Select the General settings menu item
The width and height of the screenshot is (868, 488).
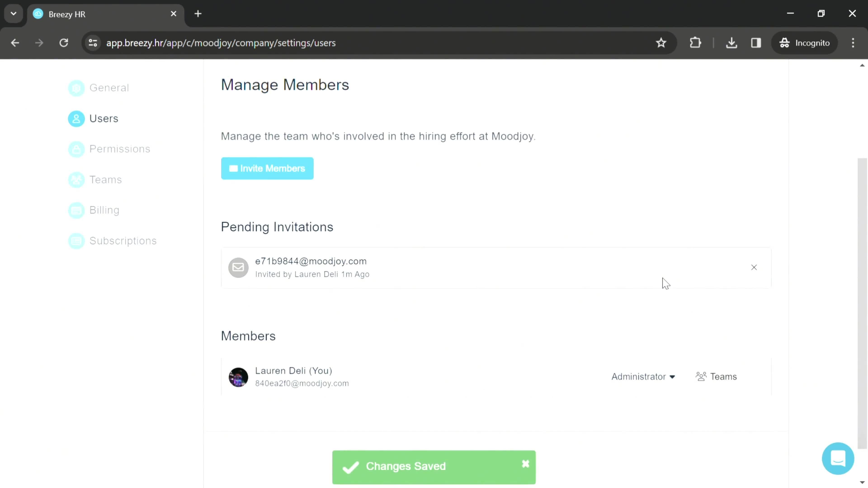coord(109,88)
